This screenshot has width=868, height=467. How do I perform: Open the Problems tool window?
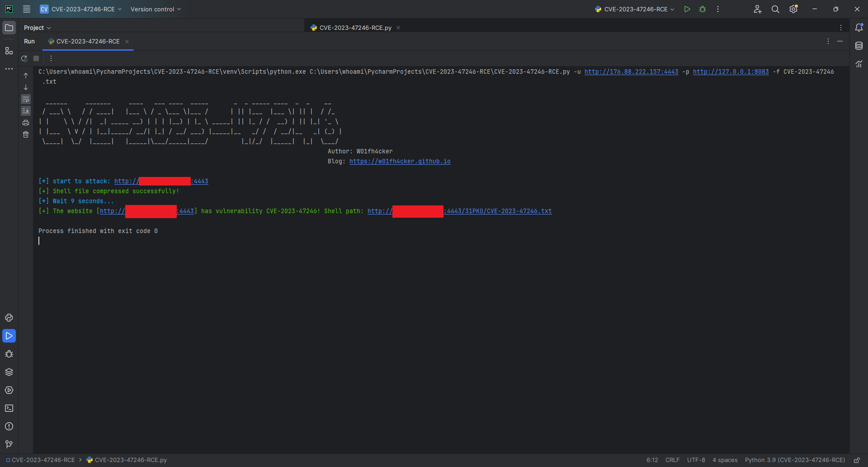click(x=9, y=426)
